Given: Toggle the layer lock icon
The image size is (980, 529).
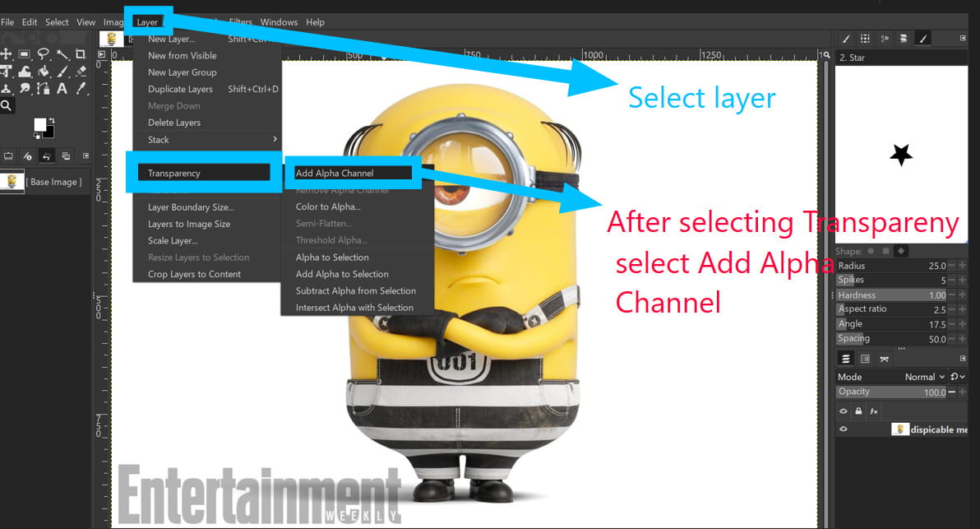Looking at the screenshot, I should pos(858,411).
